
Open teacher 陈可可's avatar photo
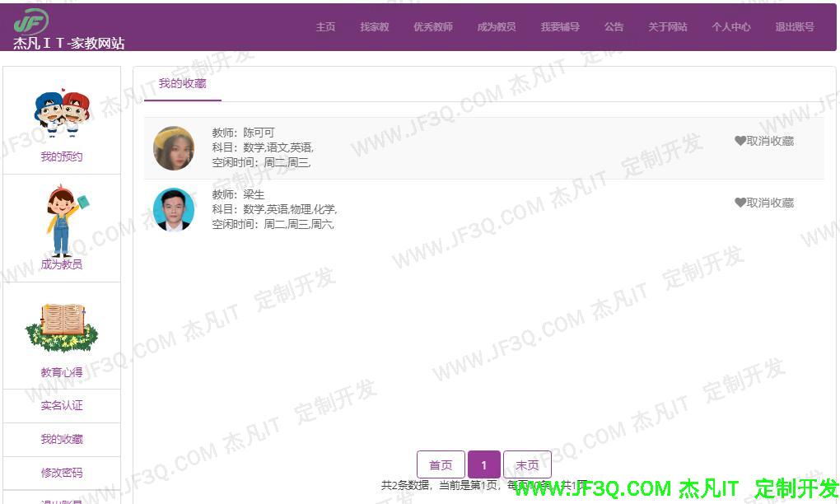pyautogui.click(x=174, y=148)
